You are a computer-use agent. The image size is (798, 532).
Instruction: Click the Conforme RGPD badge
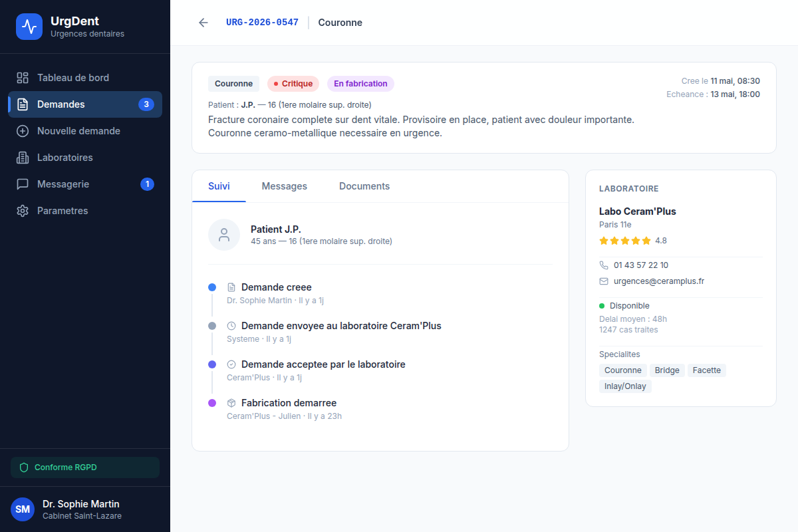[x=85, y=467]
